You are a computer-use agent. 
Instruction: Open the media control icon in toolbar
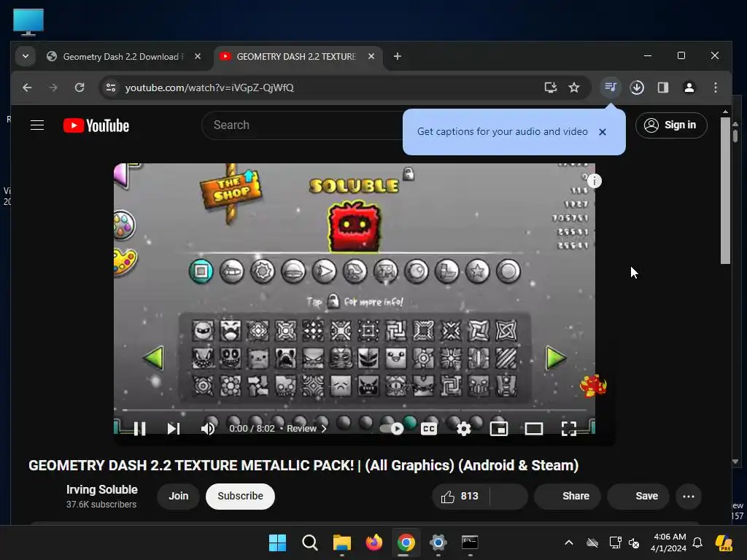pyautogui.click(x=611, y=87)
